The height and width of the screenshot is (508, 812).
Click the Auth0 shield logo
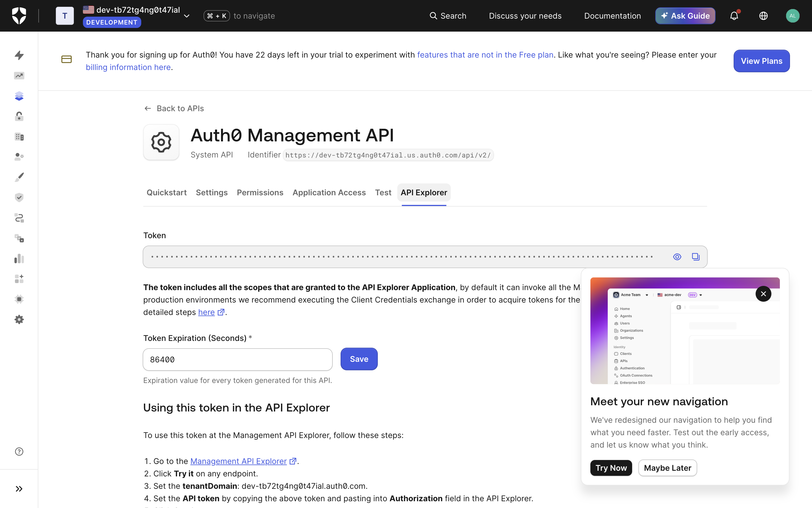click(19, 16)
